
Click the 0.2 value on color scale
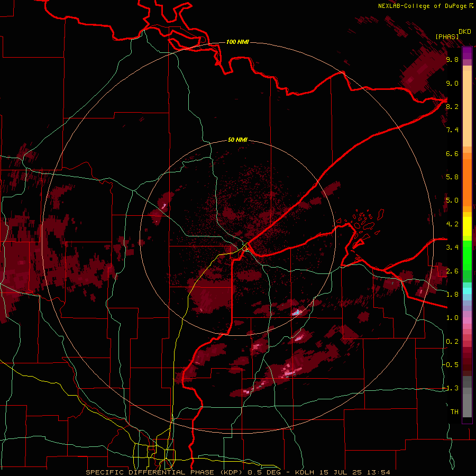point(452,342)
